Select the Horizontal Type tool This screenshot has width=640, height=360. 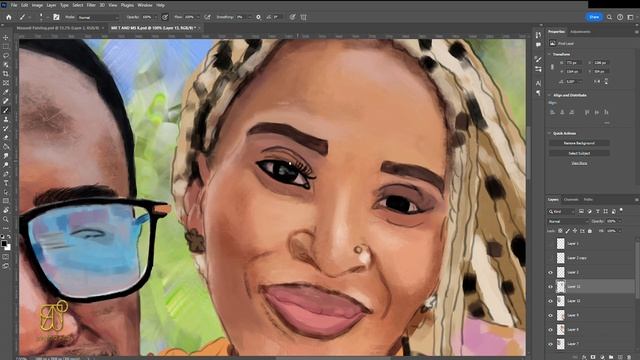(x=6, y=183)
